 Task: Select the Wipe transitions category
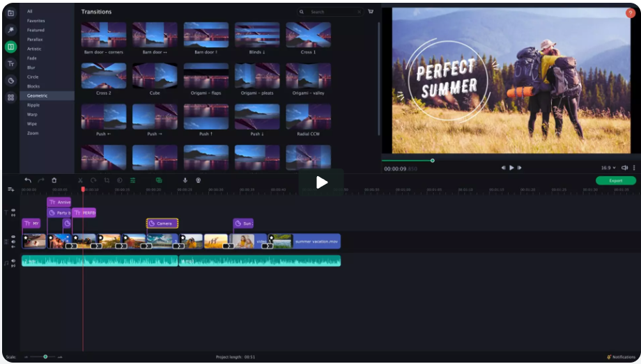click(32, 124)
